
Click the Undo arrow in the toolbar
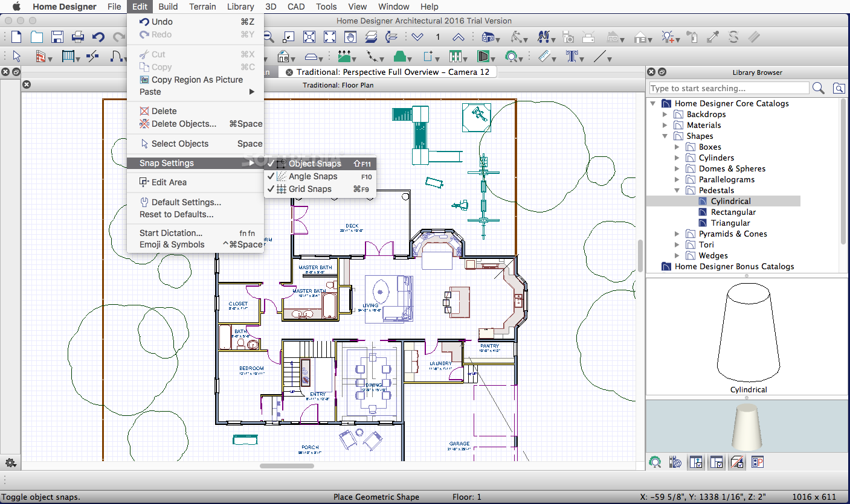pyautogui.click(x=98, y=37)
